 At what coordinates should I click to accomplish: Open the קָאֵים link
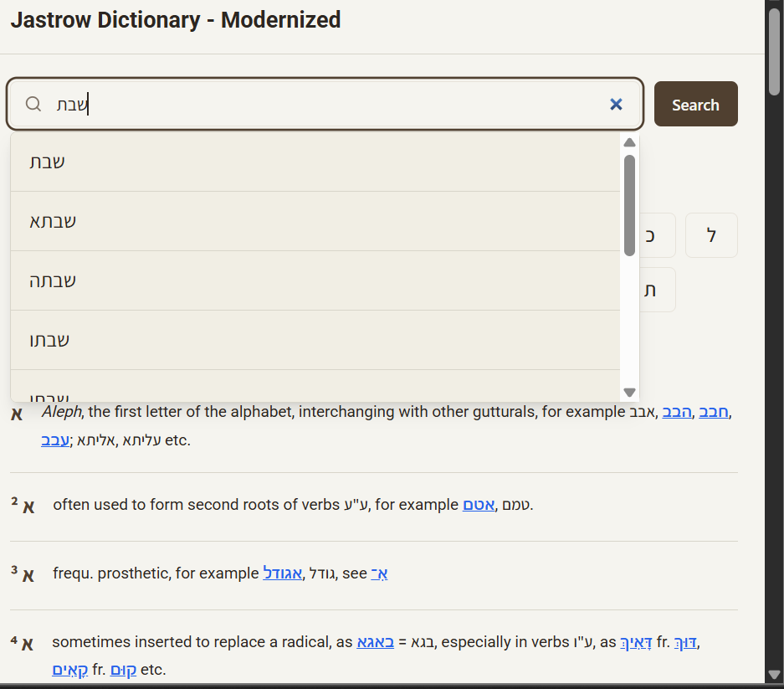(70, 670)
